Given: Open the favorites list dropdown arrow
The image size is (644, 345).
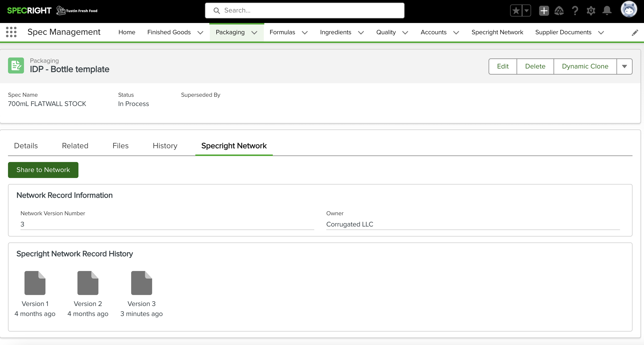Looking at the screenshot, I should [x=527, y=10].
